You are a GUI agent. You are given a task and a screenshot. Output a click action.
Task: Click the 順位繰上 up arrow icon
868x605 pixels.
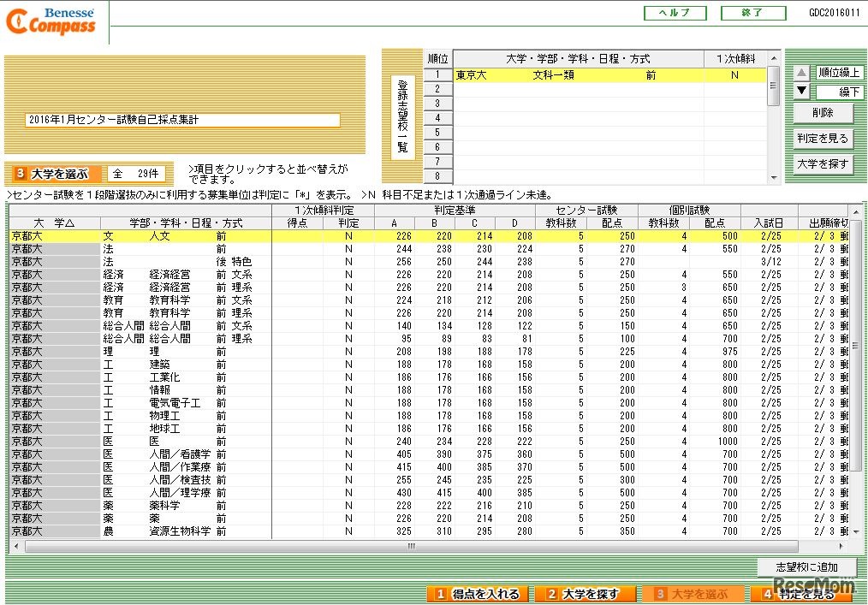click(x=801, y=73)
